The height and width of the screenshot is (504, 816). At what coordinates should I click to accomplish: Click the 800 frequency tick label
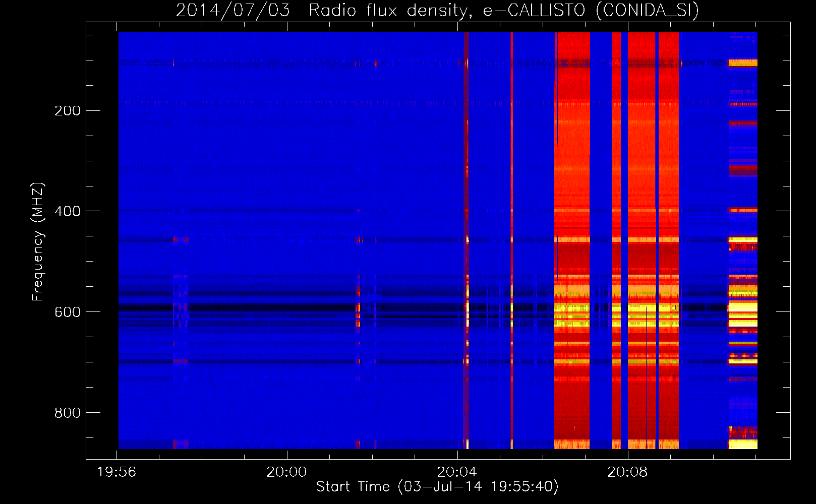[x=68, y=413]
